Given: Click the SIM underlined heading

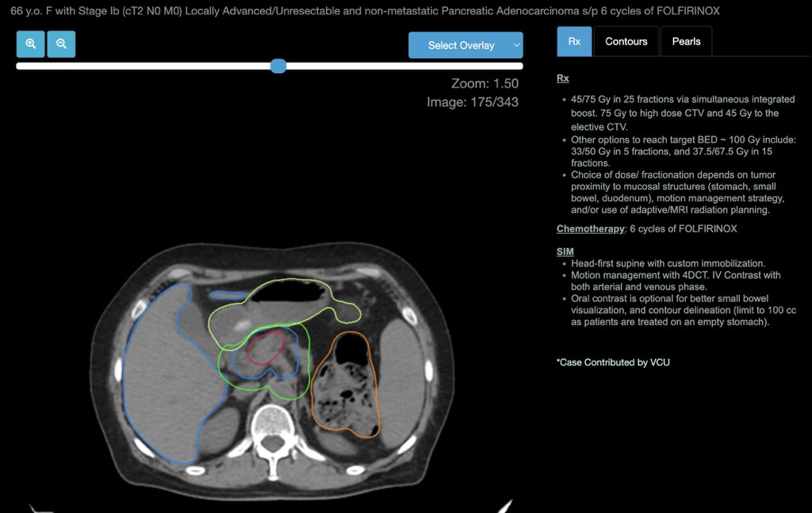Looking at the screenshot, I should 565,251.
